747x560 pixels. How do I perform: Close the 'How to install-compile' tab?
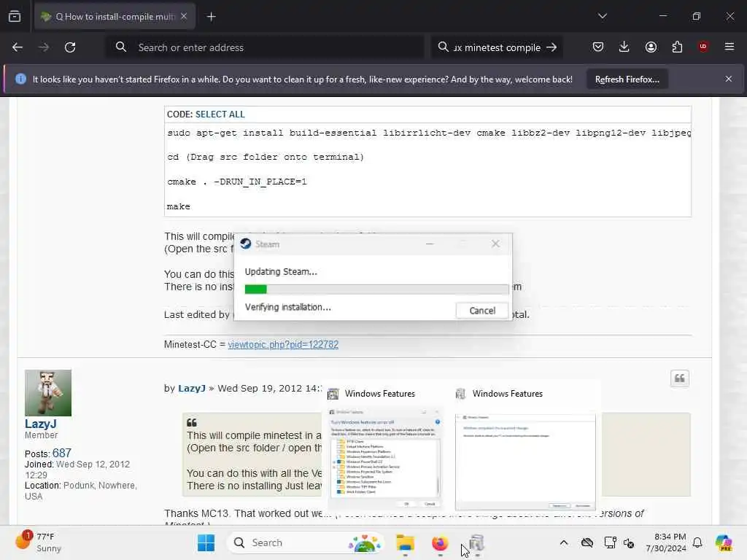(184, 16)
